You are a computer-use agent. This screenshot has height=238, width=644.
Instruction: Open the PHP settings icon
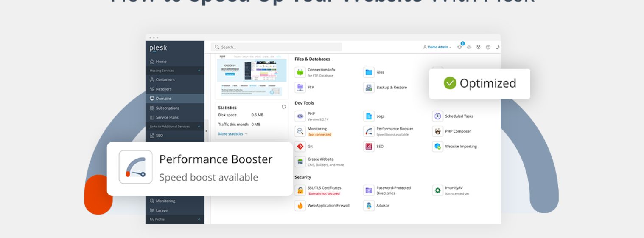tap(300, 116)
